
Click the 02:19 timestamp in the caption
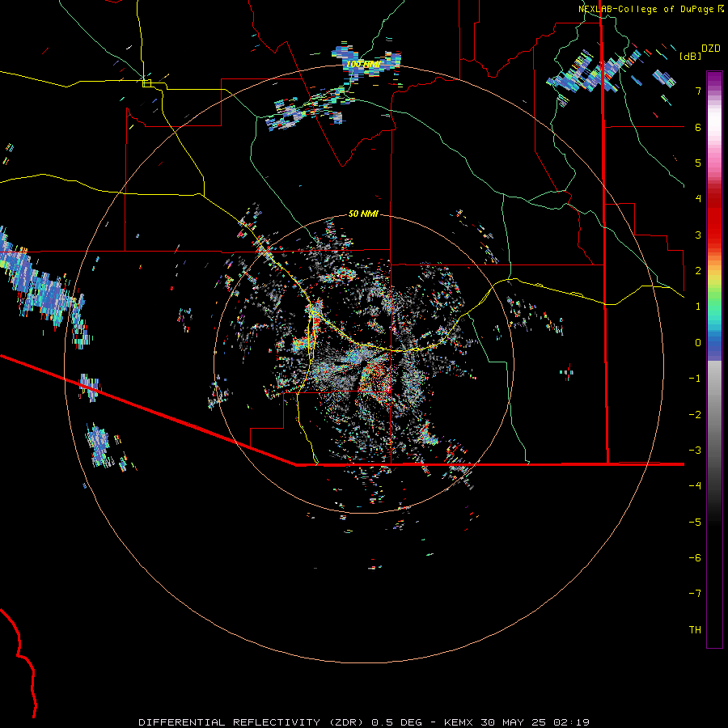(x=572, y=722)
